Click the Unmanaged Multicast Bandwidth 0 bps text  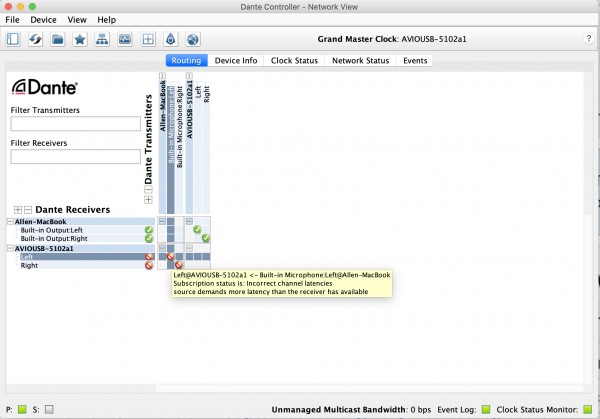coord(351,409)
